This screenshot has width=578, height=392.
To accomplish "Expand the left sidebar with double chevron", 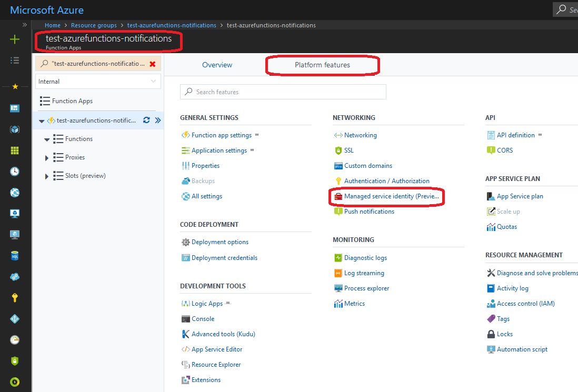I will (x=25, y=25).
